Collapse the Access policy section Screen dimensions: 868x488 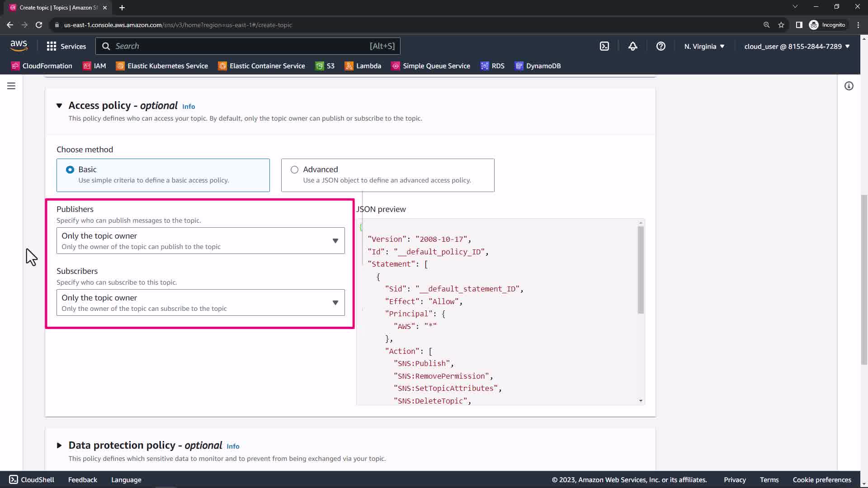(59, 106)
